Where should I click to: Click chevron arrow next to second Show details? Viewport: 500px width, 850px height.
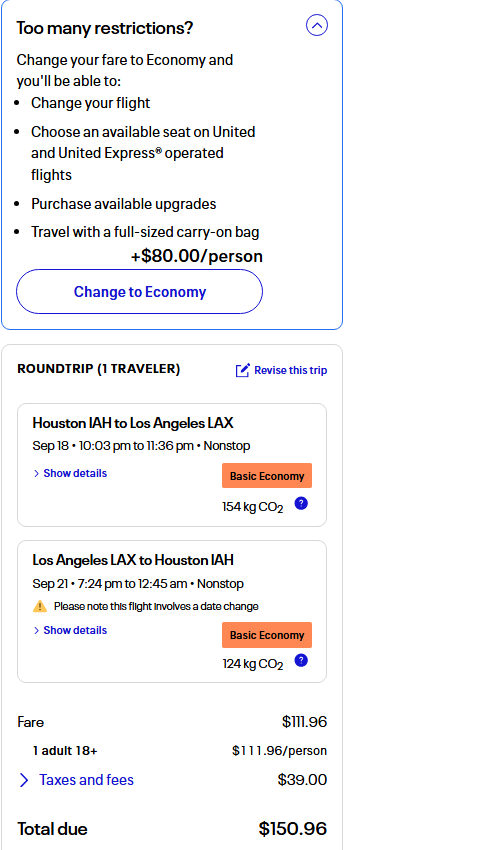[x=36, y=630]
